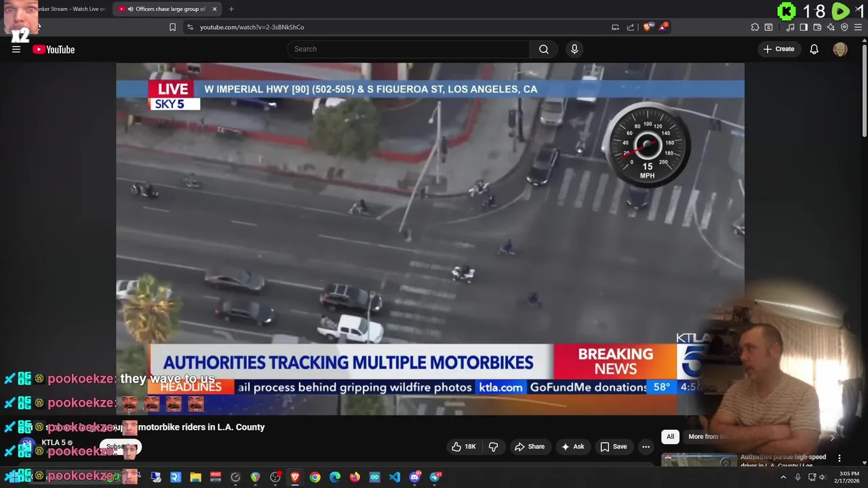Start voice search with the microphone
The image size is (868, 488).
point(574,49)
